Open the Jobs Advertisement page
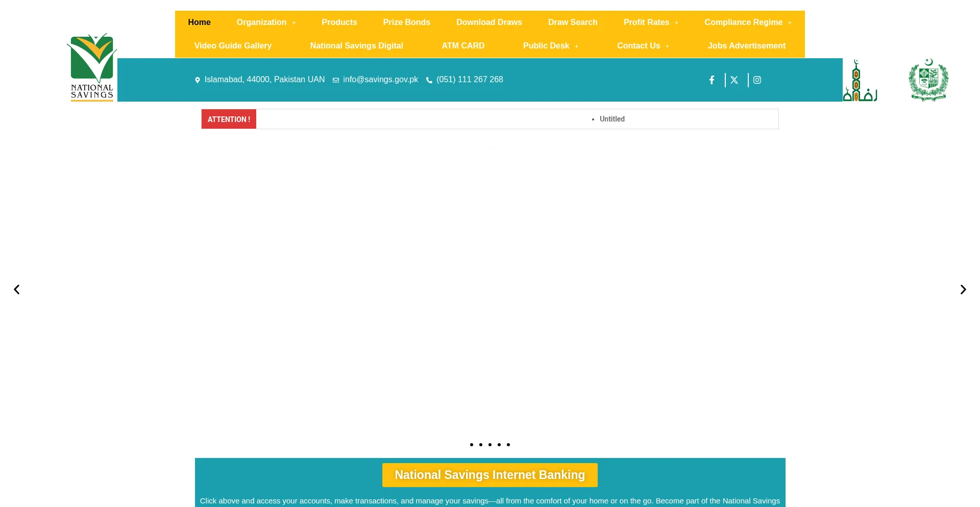 pos(747,46)
